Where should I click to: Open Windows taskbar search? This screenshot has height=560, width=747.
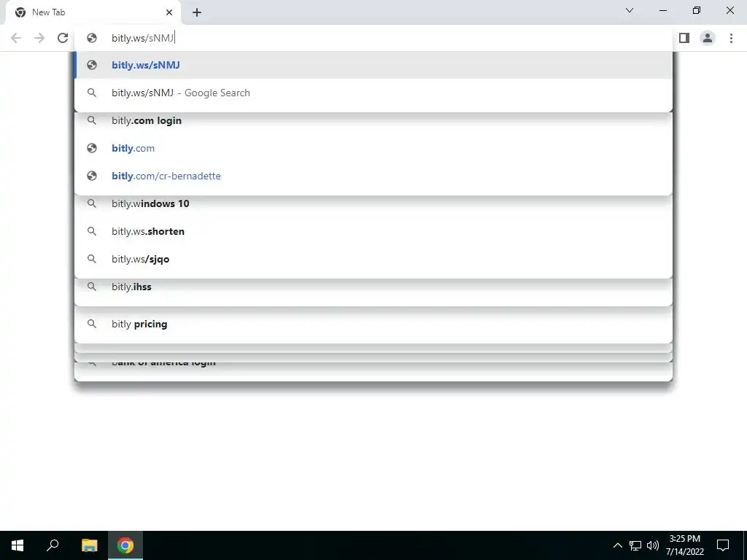pyautogui.click(x=53, y=545)
